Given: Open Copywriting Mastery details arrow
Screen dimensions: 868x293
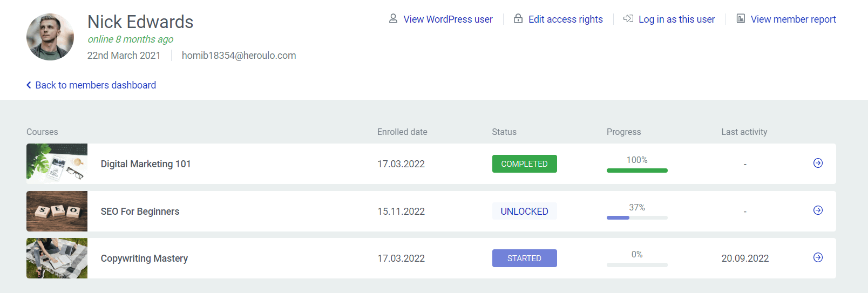Looking at the screenshot, I should tap(818, 257).
